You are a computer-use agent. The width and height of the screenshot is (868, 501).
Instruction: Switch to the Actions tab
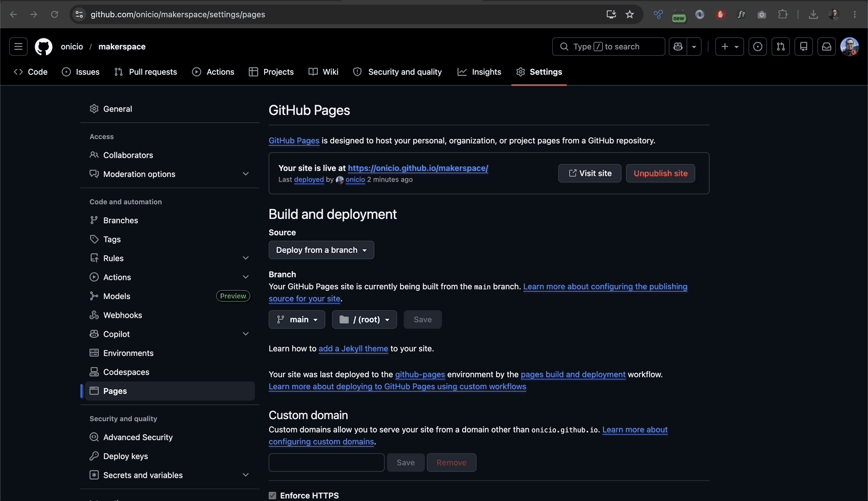coord(213,72)
